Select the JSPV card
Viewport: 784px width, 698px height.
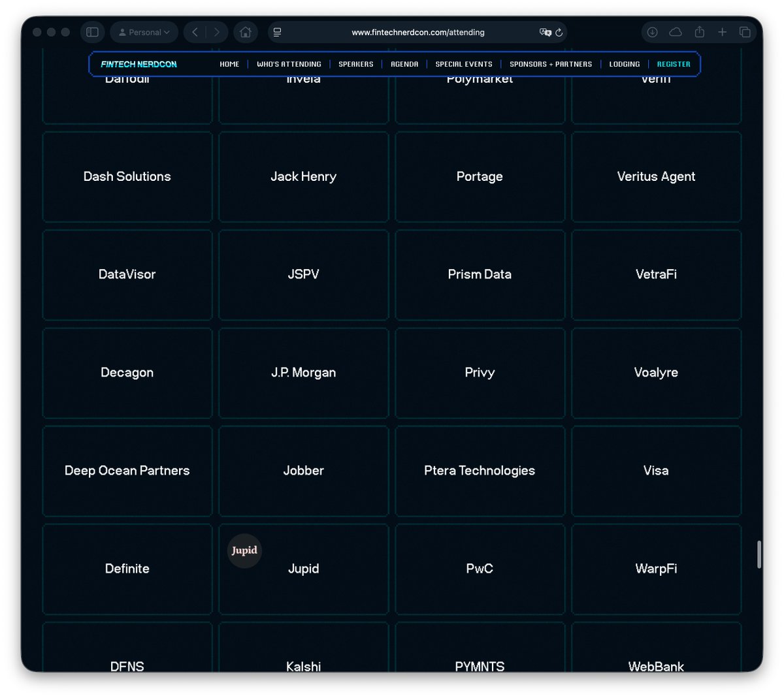click(304, 274)
